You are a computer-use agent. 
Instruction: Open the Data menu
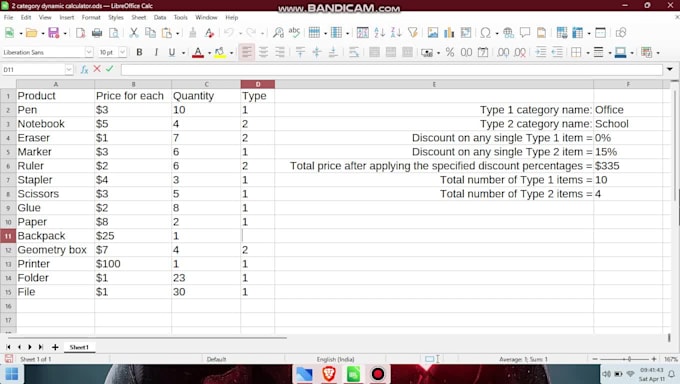(160, 17)
